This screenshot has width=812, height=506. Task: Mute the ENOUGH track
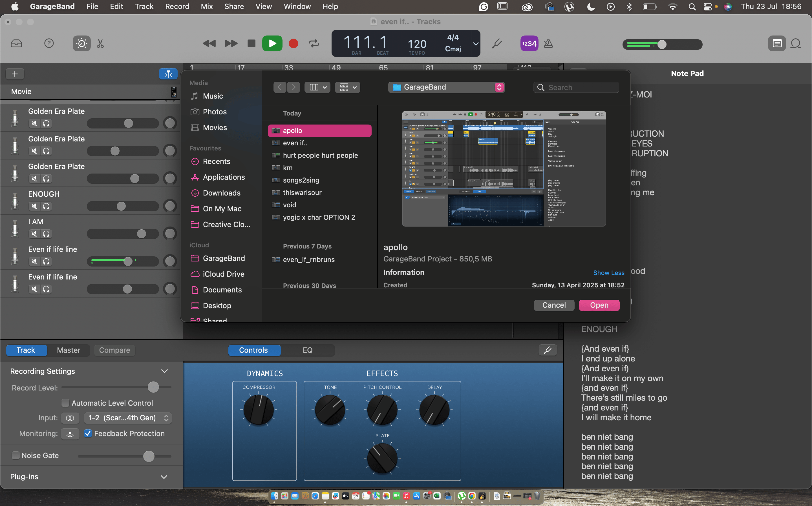pos(34,206)
